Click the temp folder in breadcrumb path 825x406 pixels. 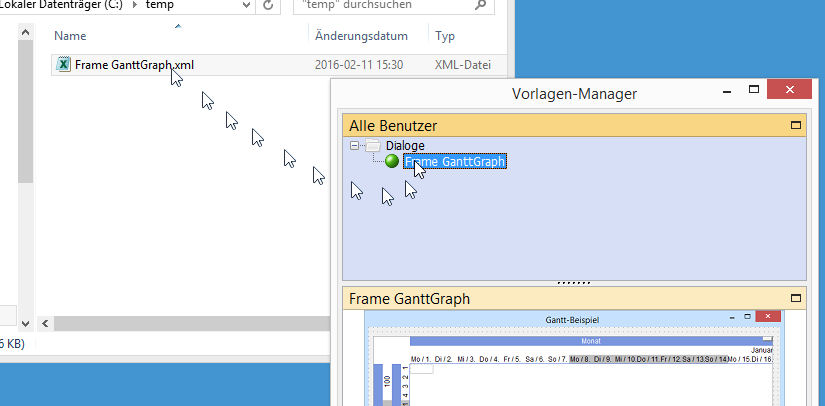coord(161,5)
